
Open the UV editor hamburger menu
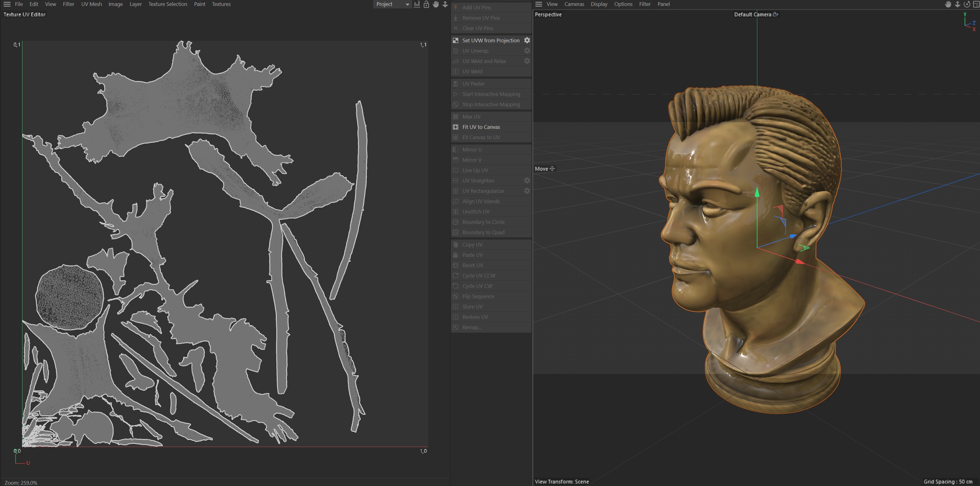(7, 4)
